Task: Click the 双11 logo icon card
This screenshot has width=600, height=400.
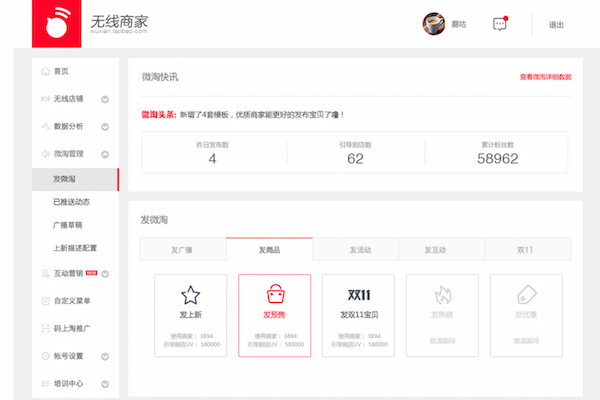Action: [x=359, y=295]
